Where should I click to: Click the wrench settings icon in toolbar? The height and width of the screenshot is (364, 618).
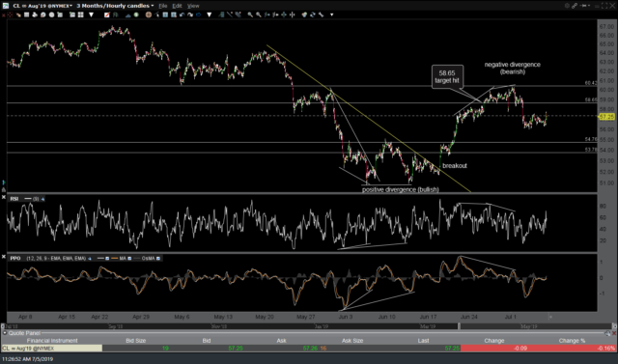pyautogui.click(x=321, y=14)
